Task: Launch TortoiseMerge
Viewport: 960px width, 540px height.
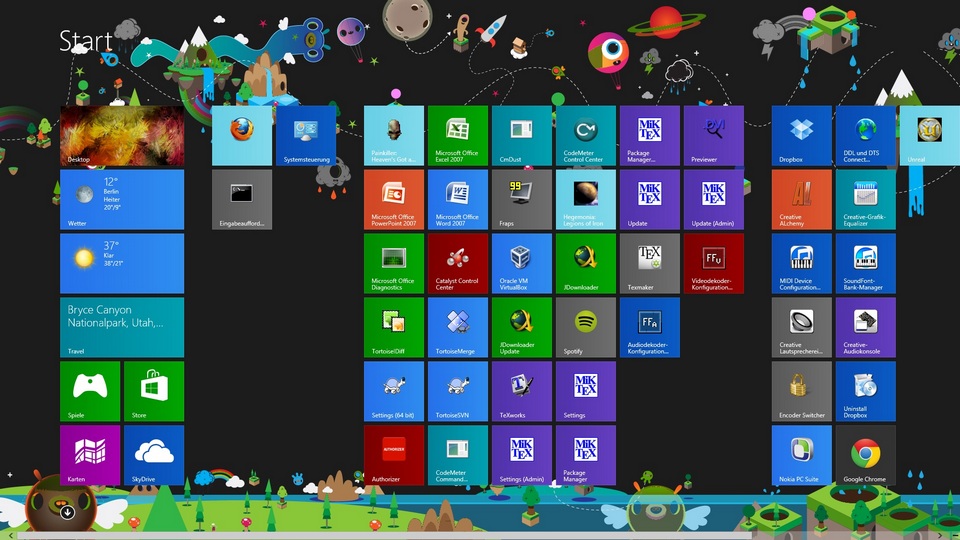Action: point(458,327)
